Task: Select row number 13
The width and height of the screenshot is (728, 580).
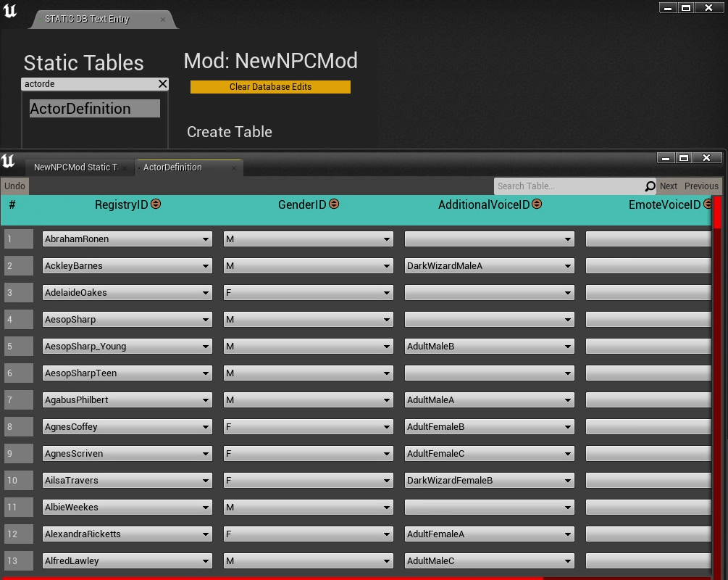Action: [19, 561]
